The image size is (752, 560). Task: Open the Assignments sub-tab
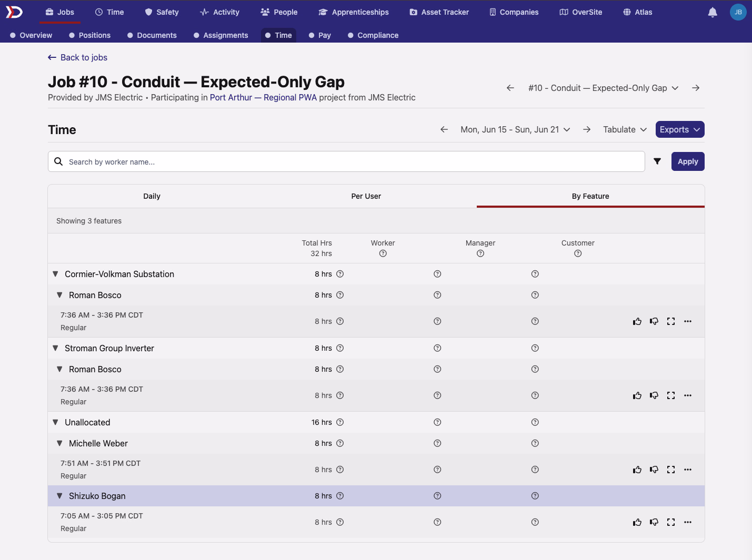[x=220, y=35]
